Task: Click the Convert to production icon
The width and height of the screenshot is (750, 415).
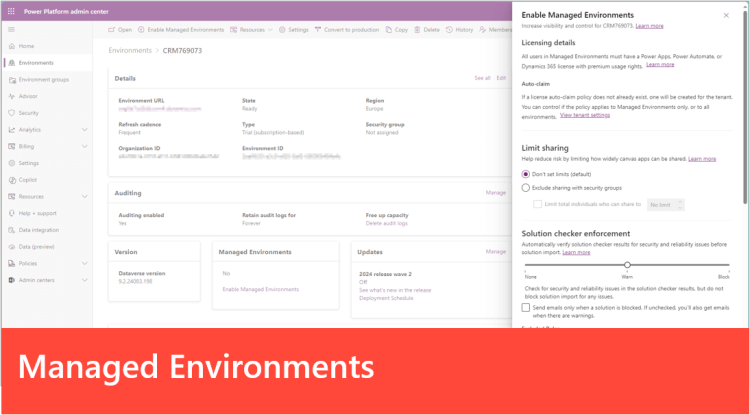Action: [318, 30]
